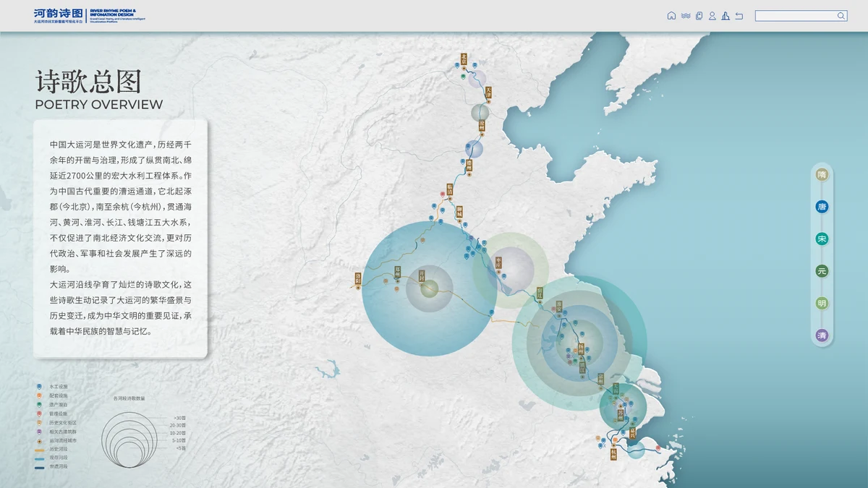Click the 5-10首 legend label

(x=179, y=440)
